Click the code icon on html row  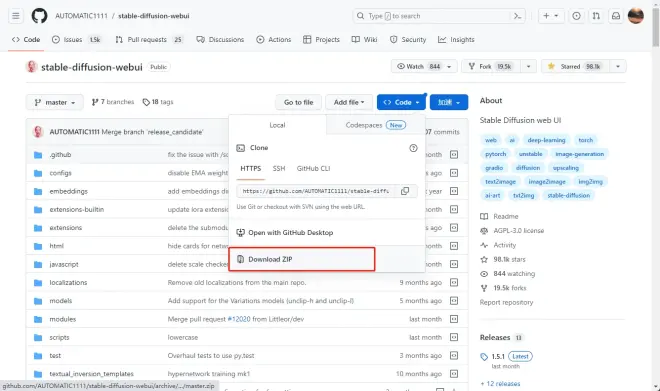point(454,246)
